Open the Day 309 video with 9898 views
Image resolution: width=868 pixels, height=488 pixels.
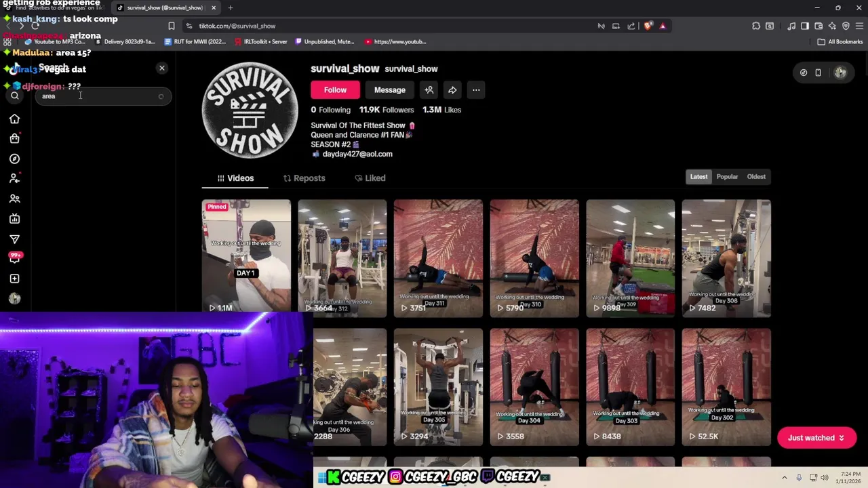click(630, 258)
